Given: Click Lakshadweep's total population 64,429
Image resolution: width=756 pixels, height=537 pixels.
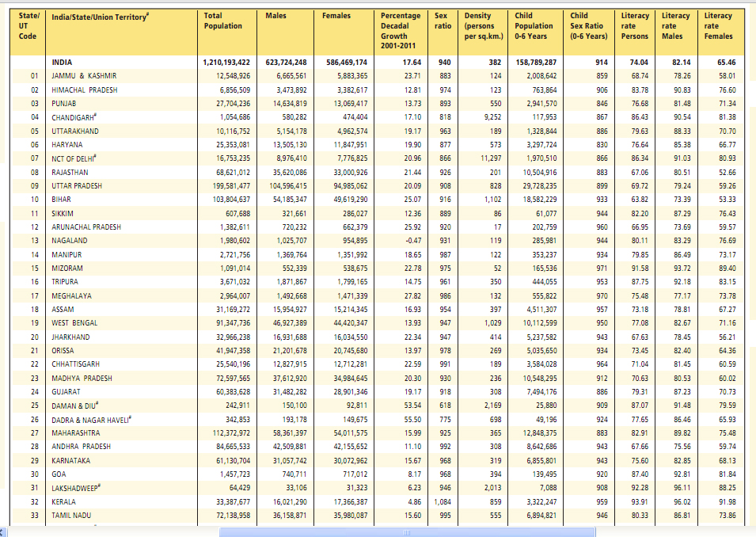Looking at the screenshot, I should tap(240, 488).
